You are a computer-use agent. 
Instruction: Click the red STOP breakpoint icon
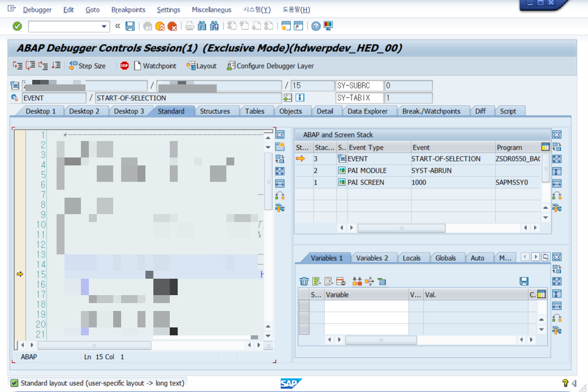[125, 66]
